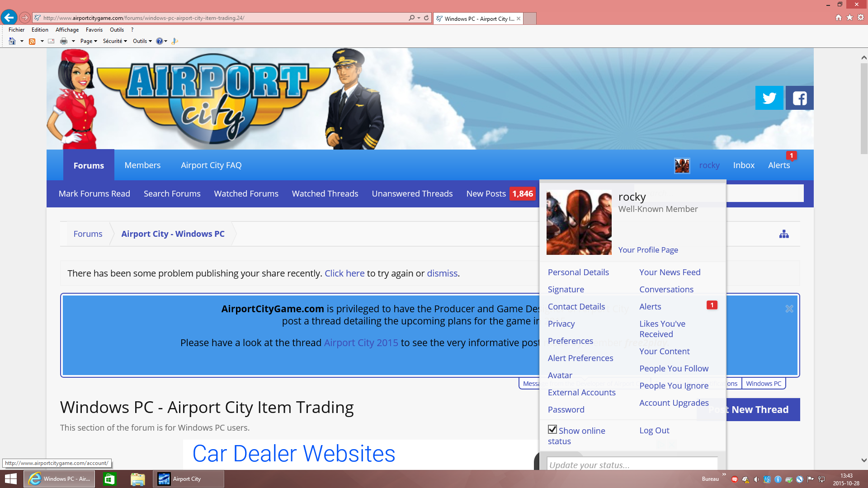Toggle the Show online status checkbox
Viewport: 868px width, 488px height.
click(x=552, y=430)
